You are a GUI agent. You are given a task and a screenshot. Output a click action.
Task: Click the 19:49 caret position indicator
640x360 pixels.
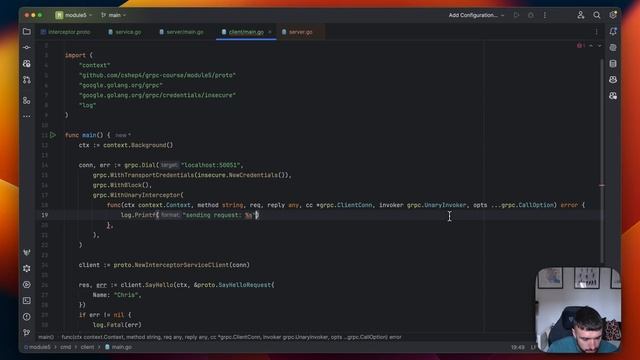(x=518, y=347)
